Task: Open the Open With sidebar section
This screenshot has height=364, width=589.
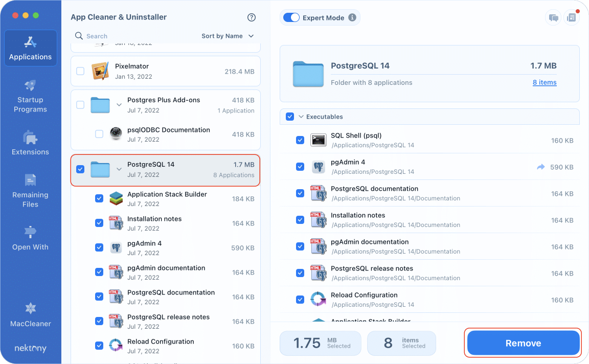Action: (x=31, y=238)
